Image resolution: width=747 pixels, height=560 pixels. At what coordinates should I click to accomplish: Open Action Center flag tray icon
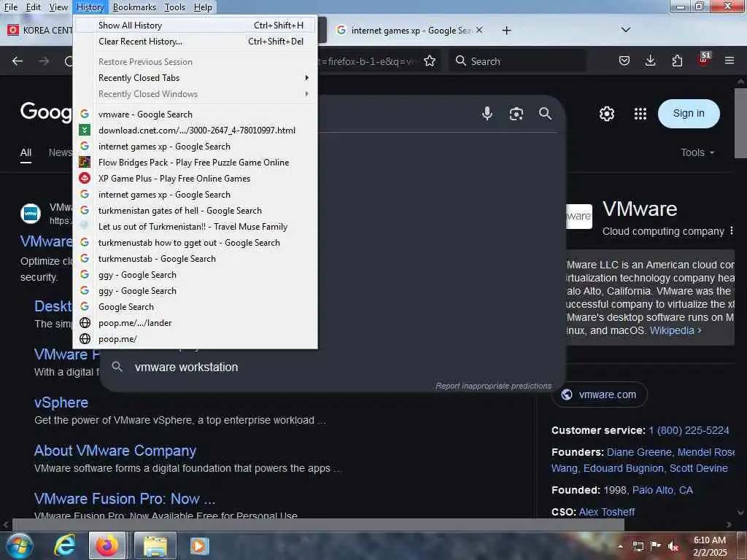(x=656, y=545)
